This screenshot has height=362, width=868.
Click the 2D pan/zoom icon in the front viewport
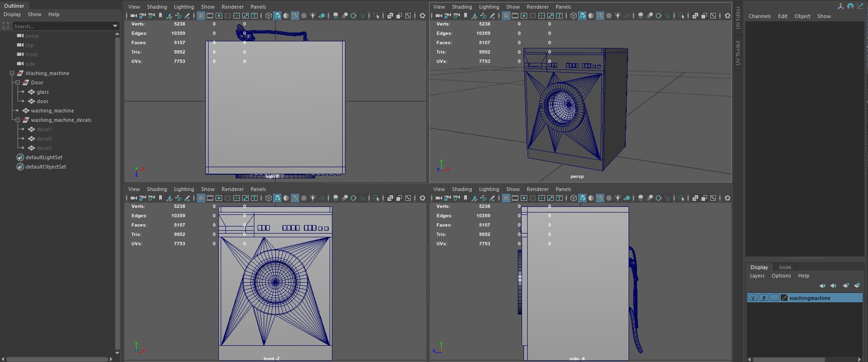(178, 198)
